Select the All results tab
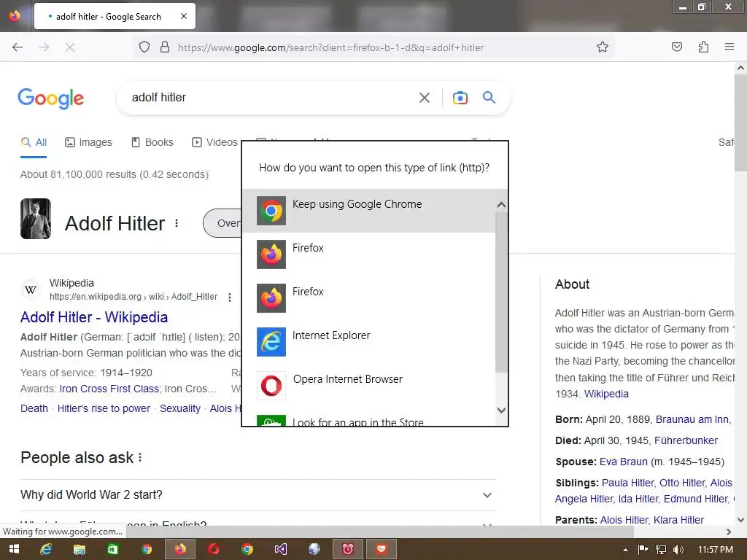 click(34, 142)
